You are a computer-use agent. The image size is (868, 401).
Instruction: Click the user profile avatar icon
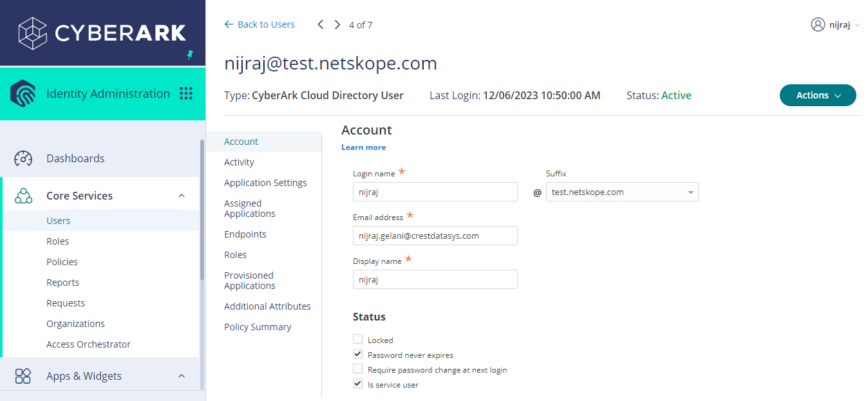tap(818, 24)
